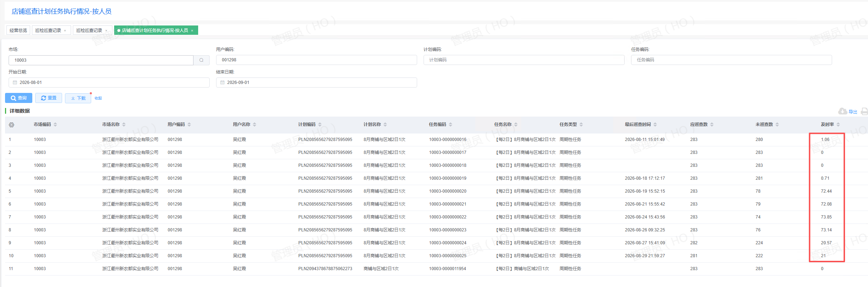
Task: Click the 重置 reset button
Action: click(x=49, y=98)
